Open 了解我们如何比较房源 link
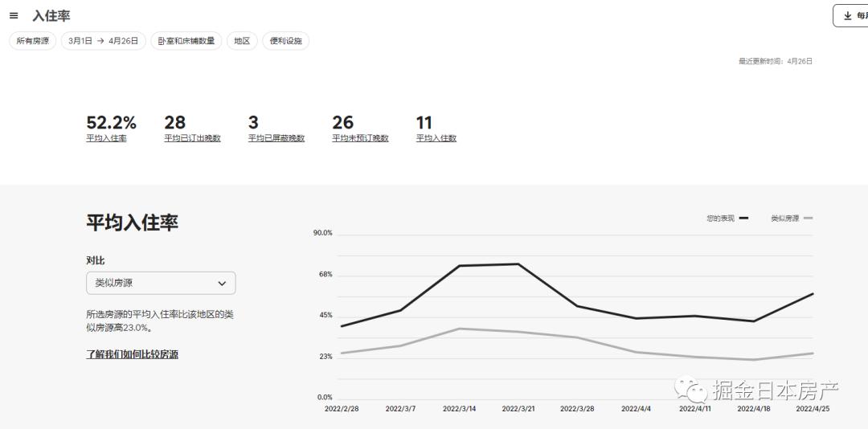This screenshot has width=868, height=429. tap(132, 354)
